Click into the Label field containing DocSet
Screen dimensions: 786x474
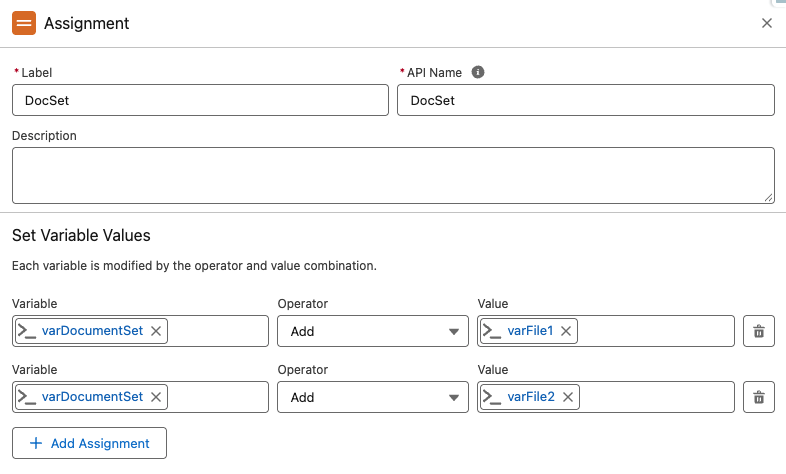pos(201,100)
